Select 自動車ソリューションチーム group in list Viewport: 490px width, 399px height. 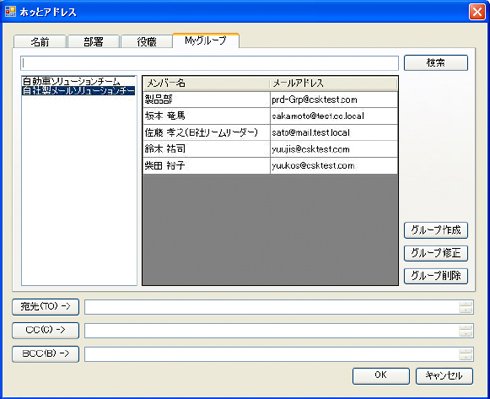pyautogui.click(x=78, y=81)
